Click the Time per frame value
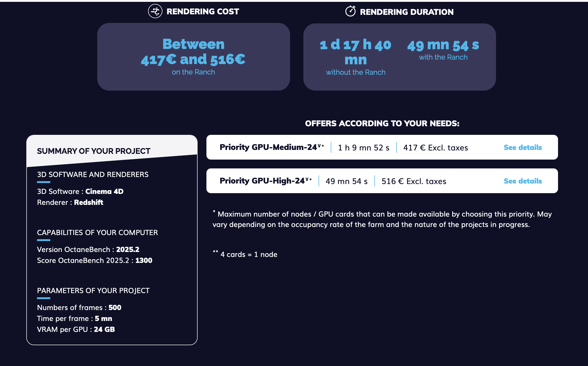 pos(103,318)
